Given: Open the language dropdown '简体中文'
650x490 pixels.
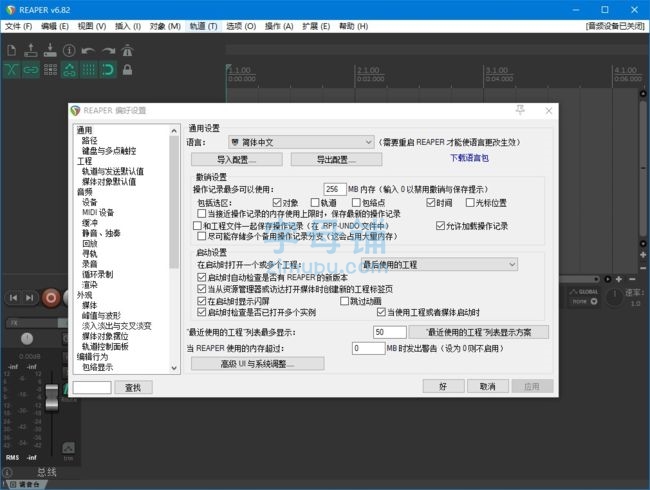Looking at the screenshot, I should (301, 142).
